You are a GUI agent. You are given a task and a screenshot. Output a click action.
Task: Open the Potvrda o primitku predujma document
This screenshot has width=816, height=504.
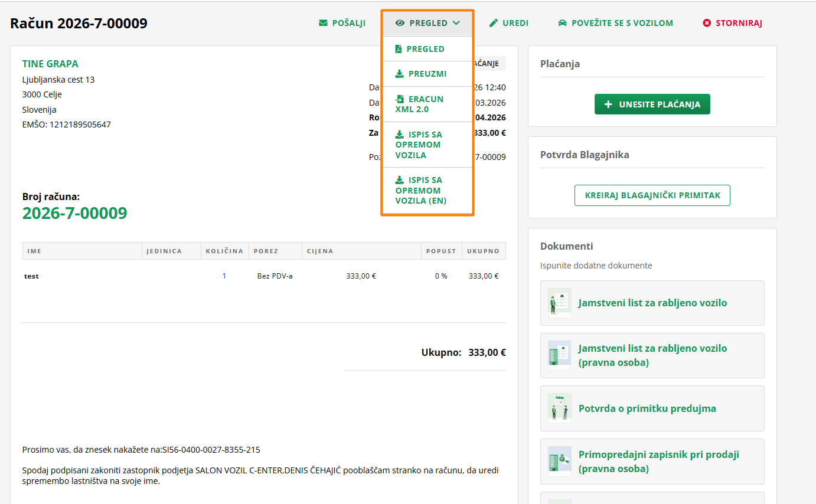click(652, 408)
